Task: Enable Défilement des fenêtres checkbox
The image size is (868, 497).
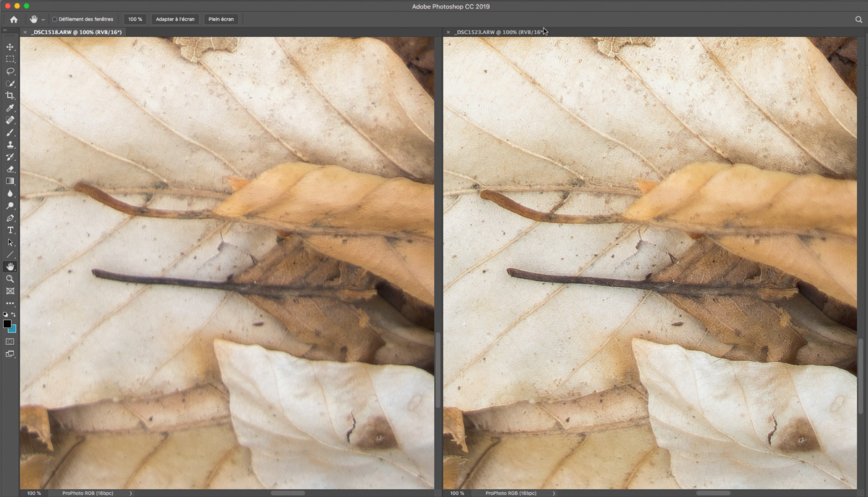Action: (x=54, y=20)
